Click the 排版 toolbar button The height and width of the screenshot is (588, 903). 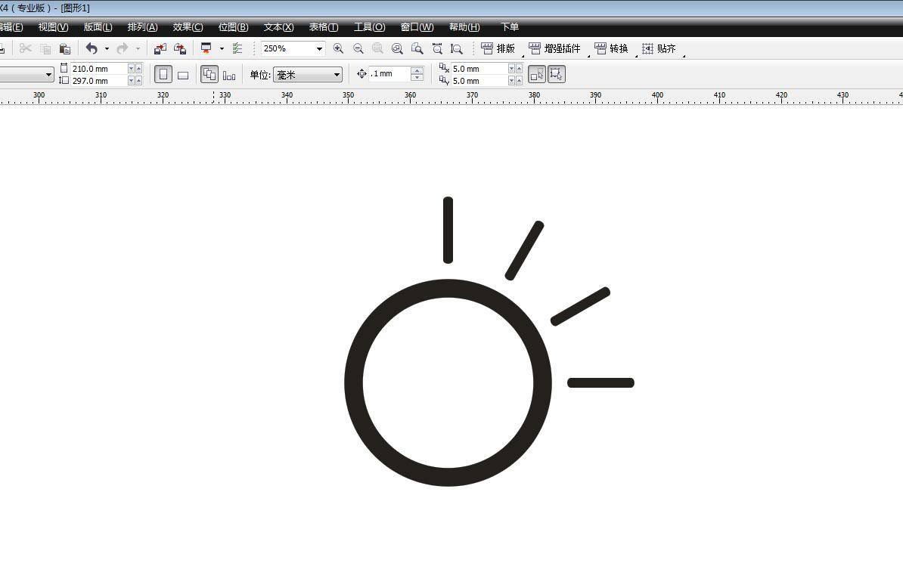click(x=498, y=48)
